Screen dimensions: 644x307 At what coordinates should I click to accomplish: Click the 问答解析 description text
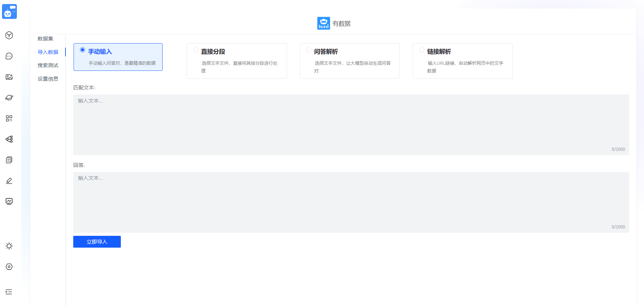click(x=353, y=67)
